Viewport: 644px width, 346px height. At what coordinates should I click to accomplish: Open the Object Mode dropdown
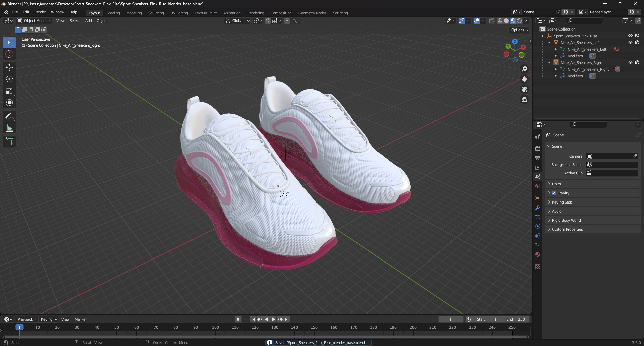coord(35,21)
